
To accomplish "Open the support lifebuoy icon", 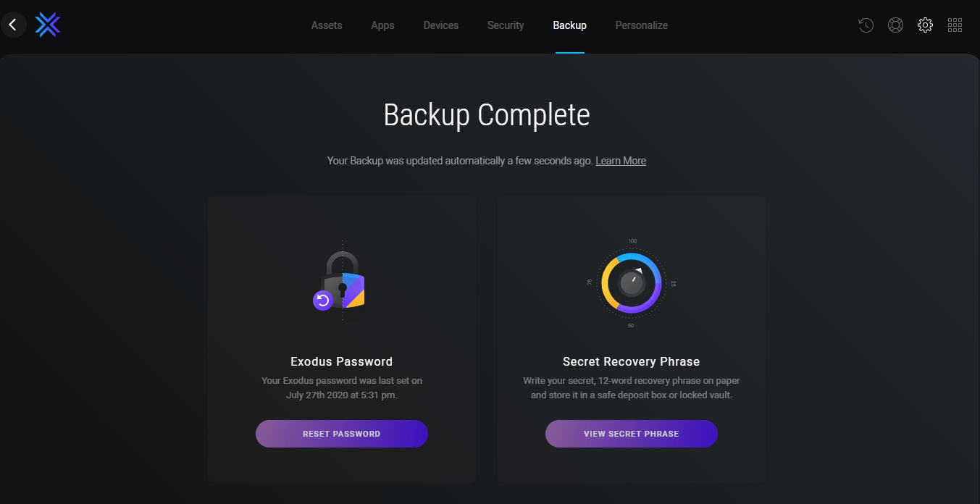I will click(895, 25).
